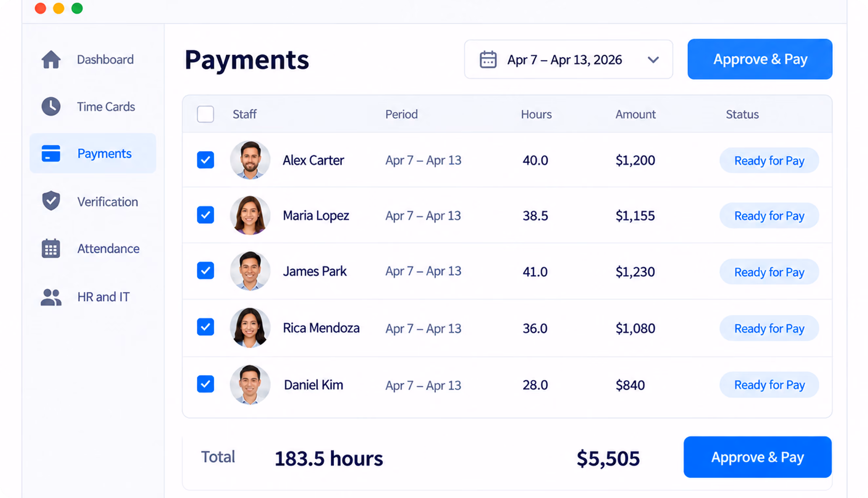Viewport: 868px width, 498px height.
Task: Open HR and IT section
Action: click(93, 297)
